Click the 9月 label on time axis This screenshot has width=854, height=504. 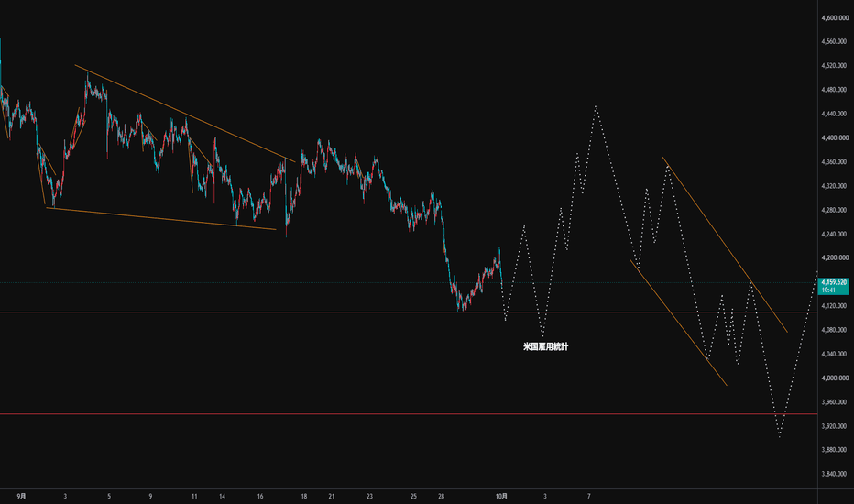coord(21,496)
